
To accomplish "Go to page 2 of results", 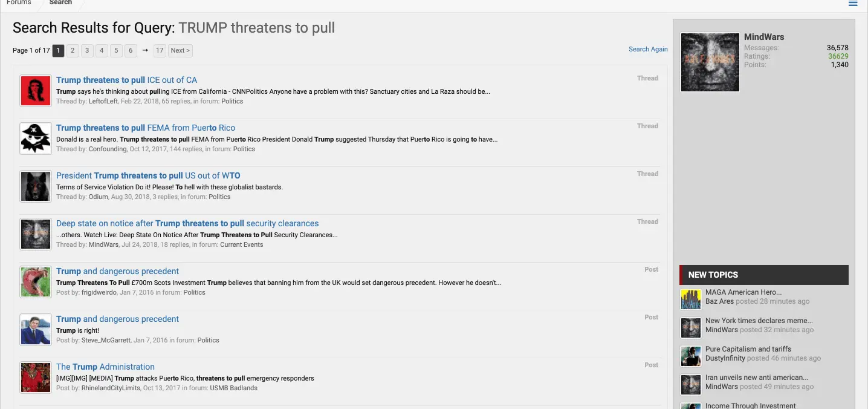I will pyautogui.click(x=73, y=51).
